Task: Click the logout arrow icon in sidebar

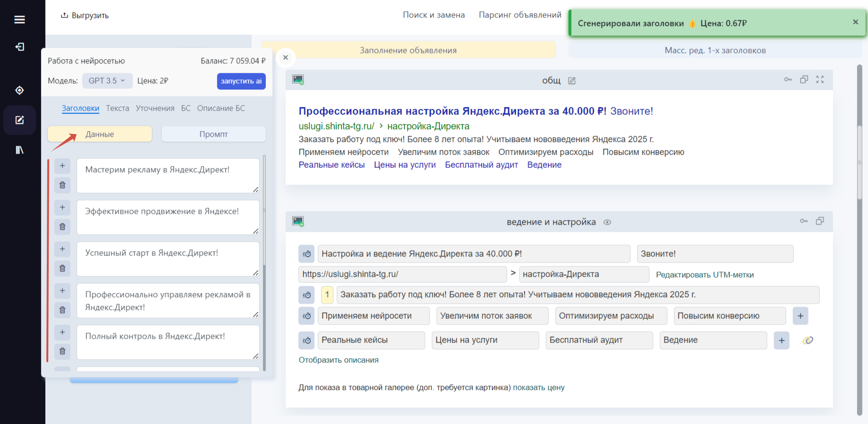Action: pyautogui.click(x=19, y=47)
